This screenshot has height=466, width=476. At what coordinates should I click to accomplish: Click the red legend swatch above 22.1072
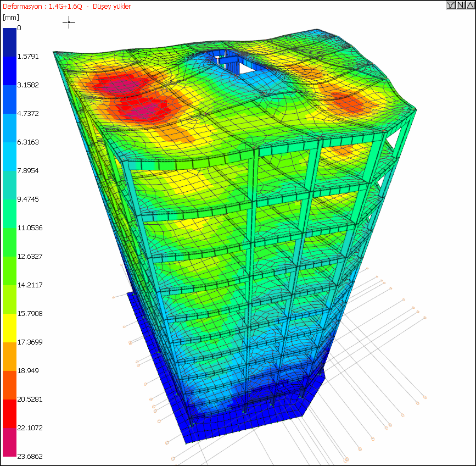[x=9, y=413]
